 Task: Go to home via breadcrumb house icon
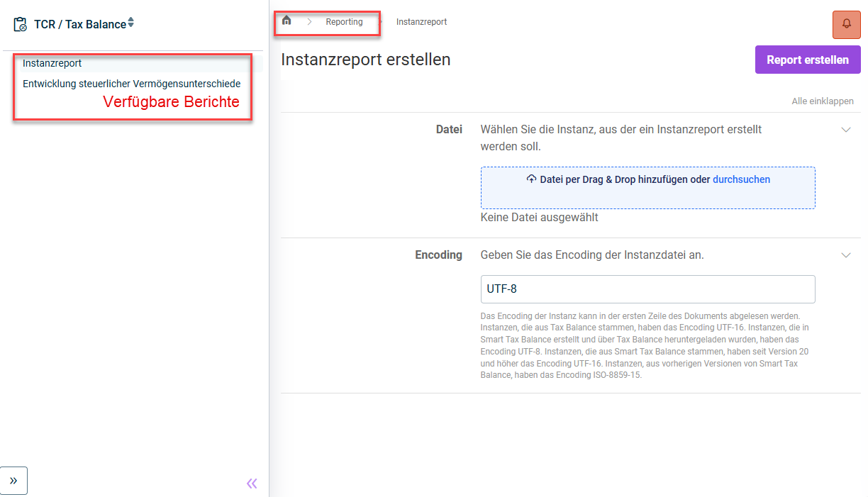286,21
